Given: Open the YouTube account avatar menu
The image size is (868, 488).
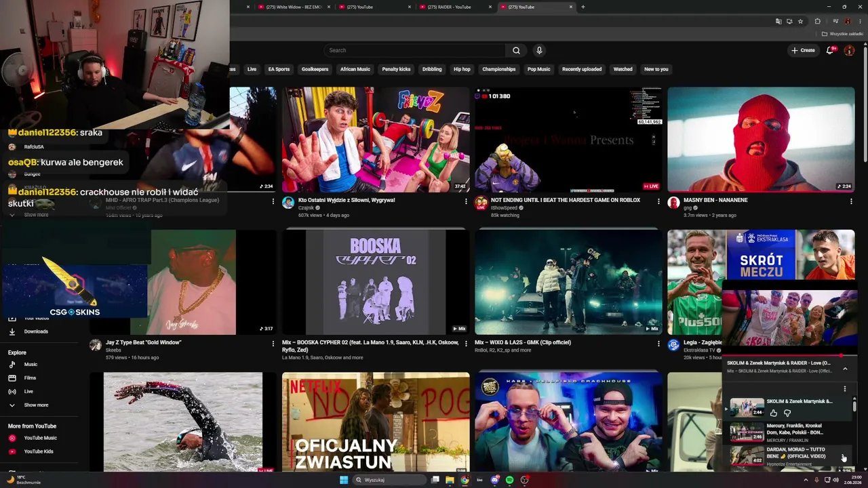Looking at the screenshot, I should 849,50.
